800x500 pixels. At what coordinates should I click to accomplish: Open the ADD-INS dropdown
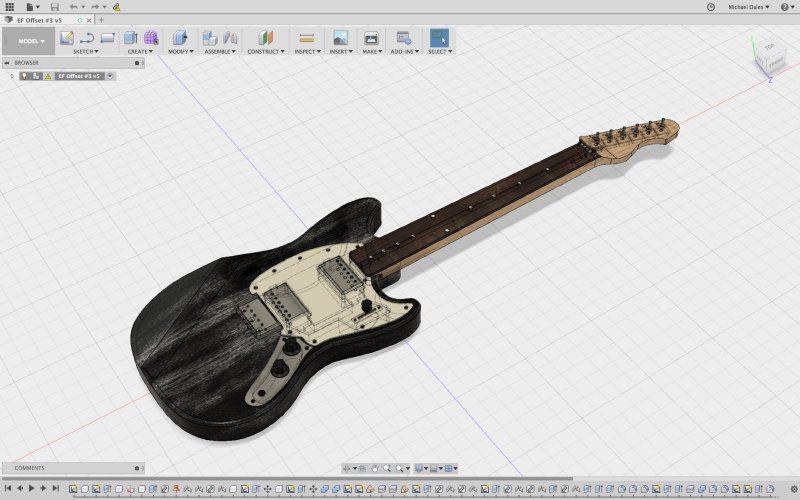click(x=405, y=51)
